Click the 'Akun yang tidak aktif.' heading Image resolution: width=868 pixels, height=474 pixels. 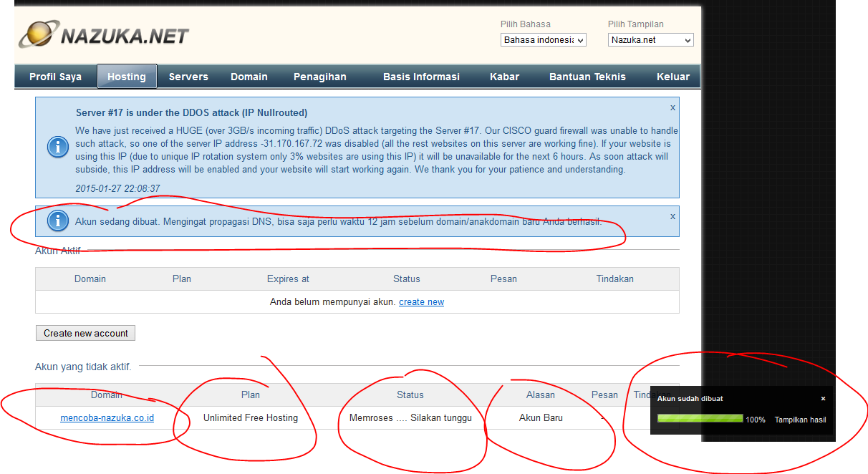[83, 367]
